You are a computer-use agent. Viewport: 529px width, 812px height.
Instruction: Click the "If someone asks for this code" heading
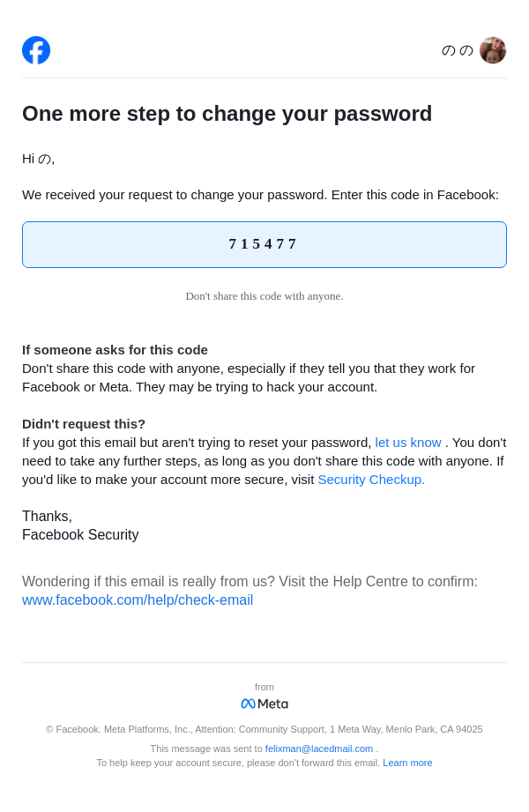coord(115,350)
